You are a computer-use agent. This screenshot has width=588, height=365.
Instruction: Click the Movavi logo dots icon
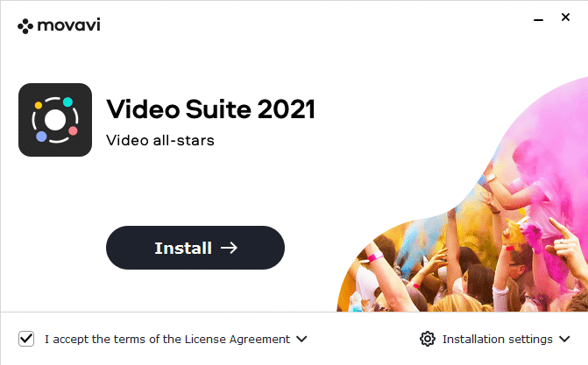click(25, 26)
